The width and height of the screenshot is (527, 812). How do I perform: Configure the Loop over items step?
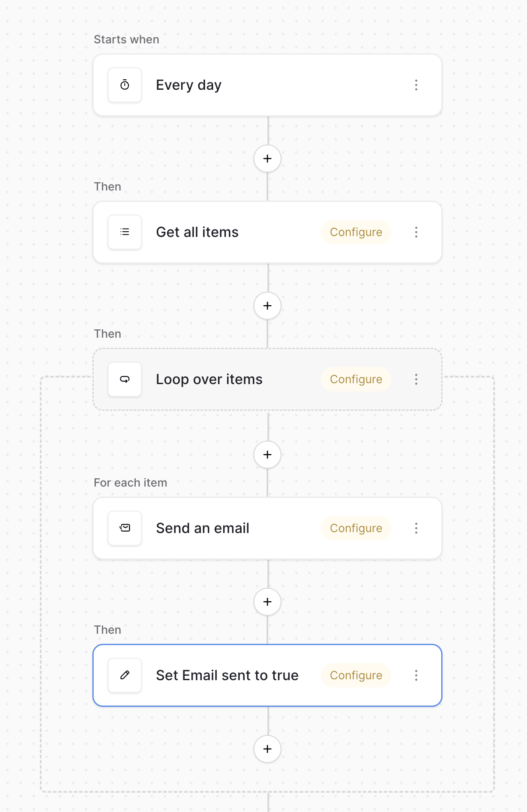(x=356, y=379)
